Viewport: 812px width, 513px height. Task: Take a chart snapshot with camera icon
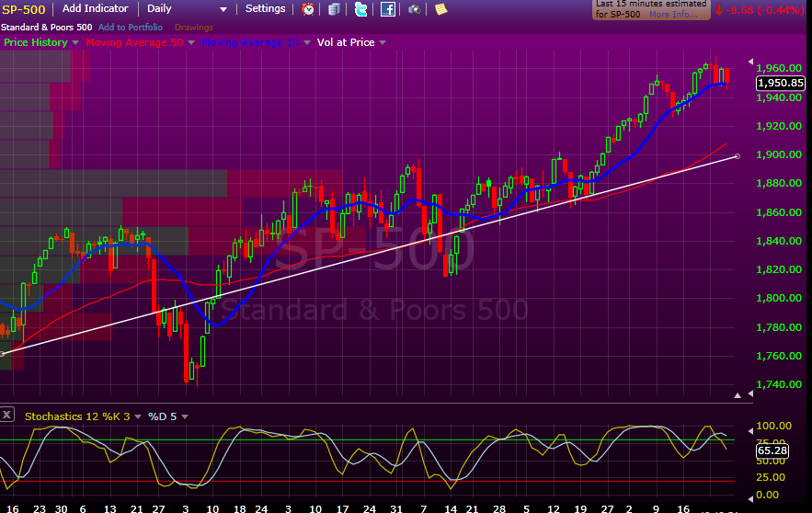(415, 9)
